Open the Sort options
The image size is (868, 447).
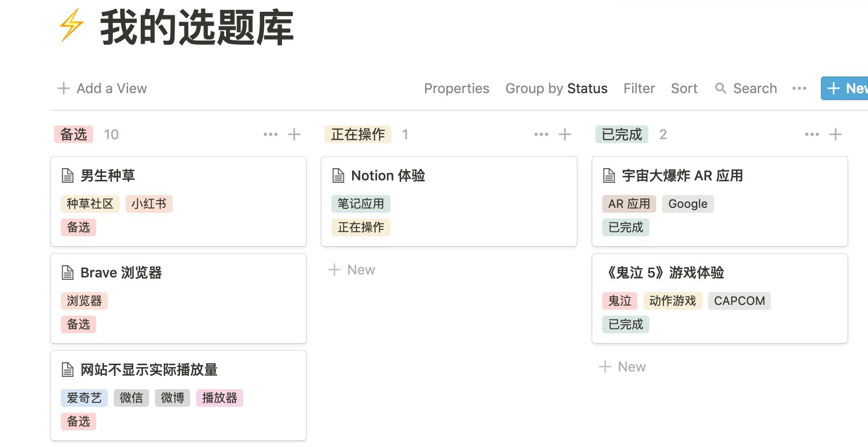coord(684,88)
